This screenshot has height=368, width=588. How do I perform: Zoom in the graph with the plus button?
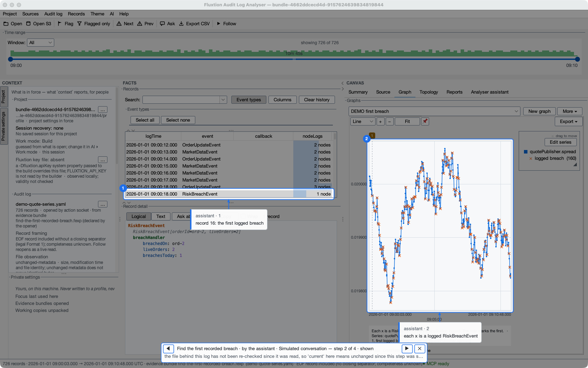tap(380, 121)
